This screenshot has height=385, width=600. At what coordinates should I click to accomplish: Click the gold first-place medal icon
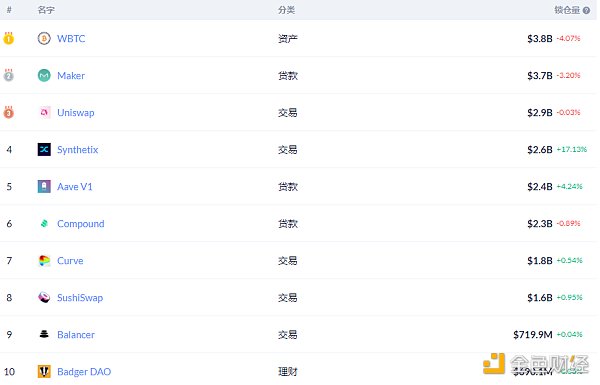tap(9, 38)
